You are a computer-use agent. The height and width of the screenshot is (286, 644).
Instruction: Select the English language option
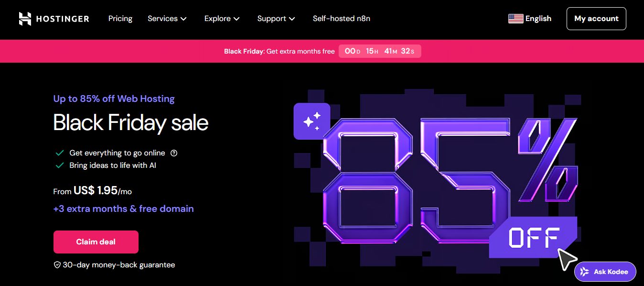[538, 19]
